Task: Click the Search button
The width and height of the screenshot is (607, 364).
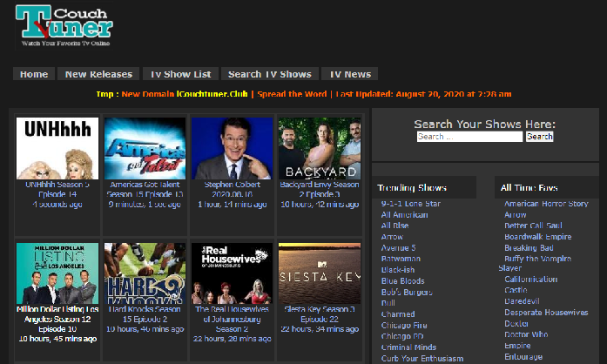Action: (540, 137)
